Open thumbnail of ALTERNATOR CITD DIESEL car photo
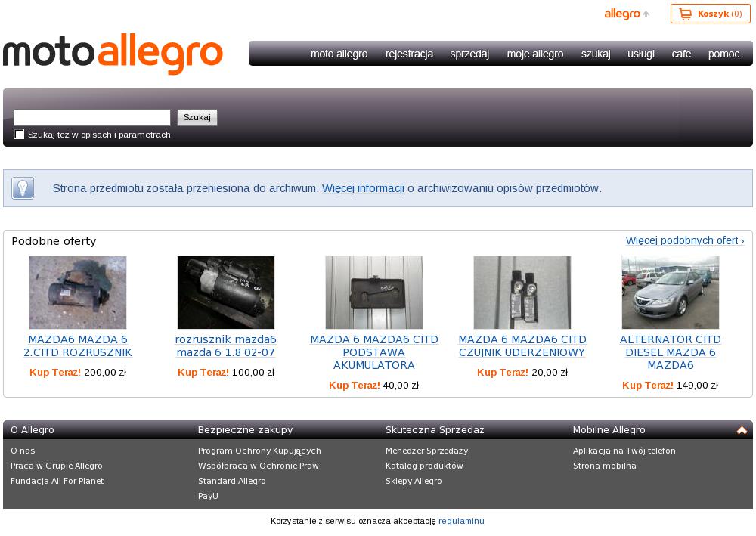756x536 pixels. click(x=670, y=293)
